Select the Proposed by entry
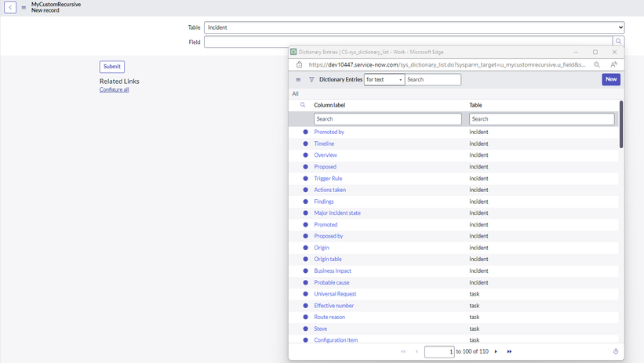This screenshot has height=363, width=644. tap(328, 236)
